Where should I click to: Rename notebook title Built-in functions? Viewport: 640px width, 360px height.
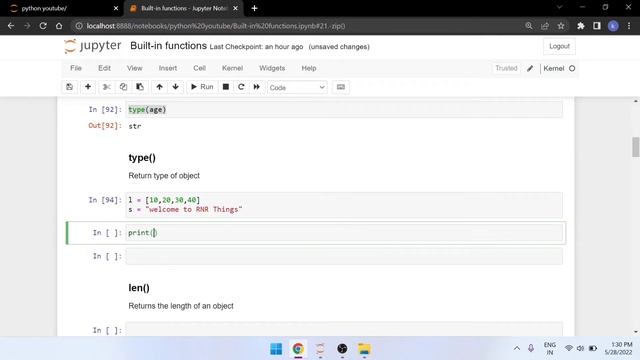[168, 46]
